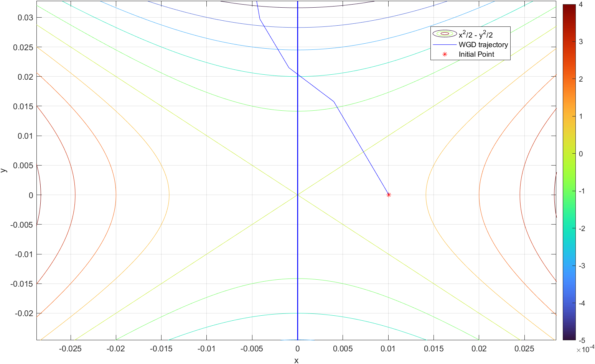Click y-axis tick label 0.02
The image size is (595, 364).
tap(26, 77)
